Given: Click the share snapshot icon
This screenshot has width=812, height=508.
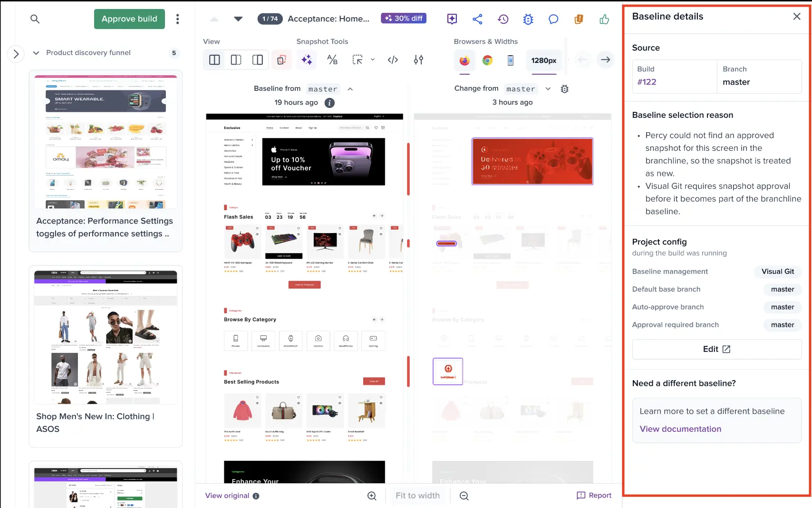Looking at the screenshot, I should coord(477,19).
